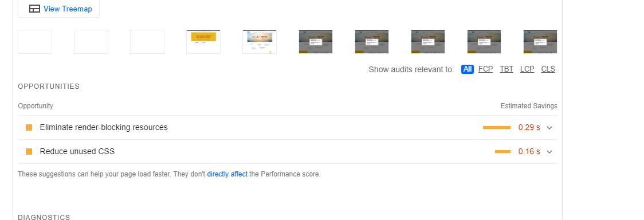Open the fifth filmstrip thumbnail with hero image
The width and height of the screenshot is (644, 220).
click(x=260, y=41)
